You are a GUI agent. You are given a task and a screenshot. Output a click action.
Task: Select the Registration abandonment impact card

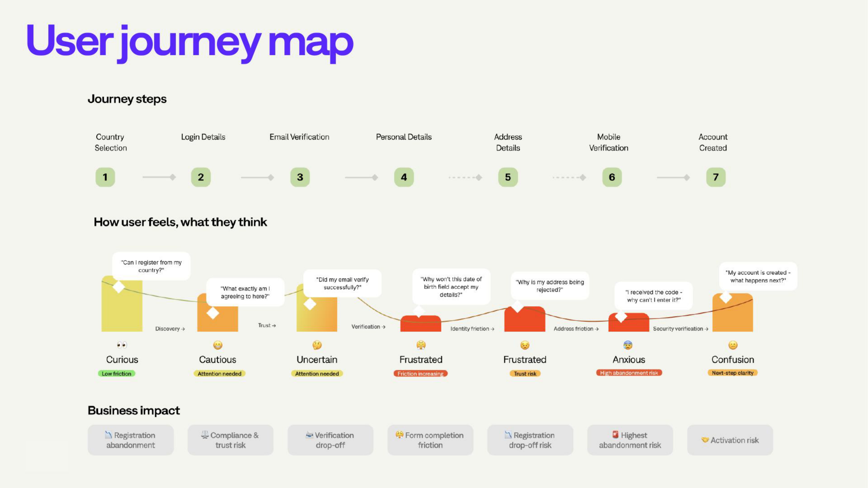pos(131,440)
